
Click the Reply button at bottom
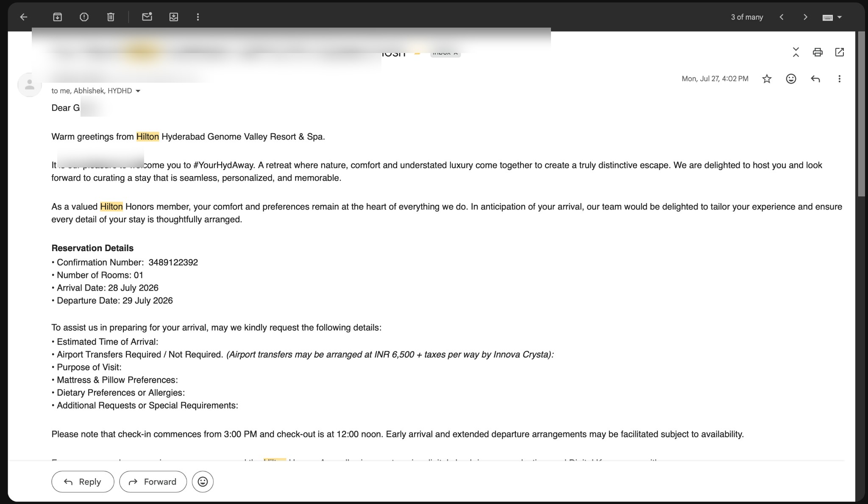[x=83, y=482]
